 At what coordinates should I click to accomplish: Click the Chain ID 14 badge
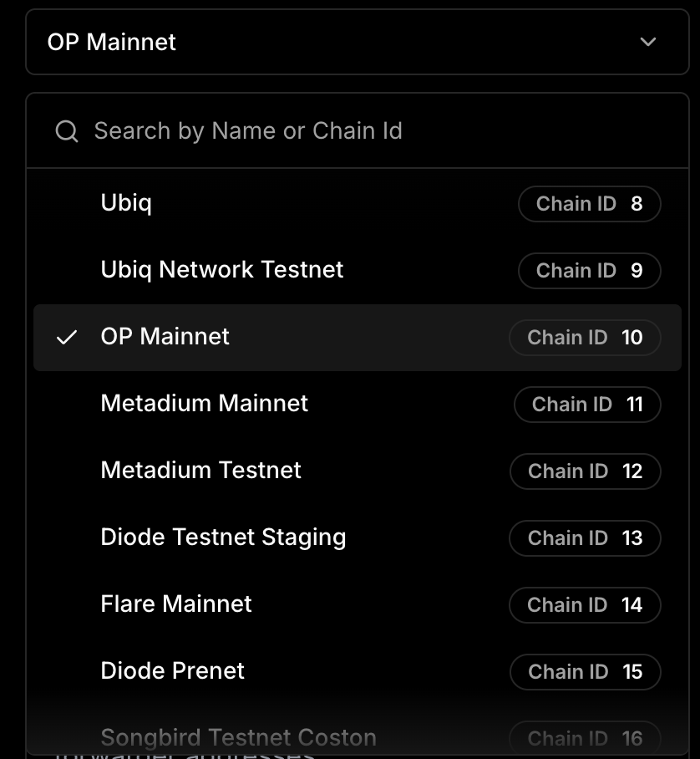(x=585, y=605)
